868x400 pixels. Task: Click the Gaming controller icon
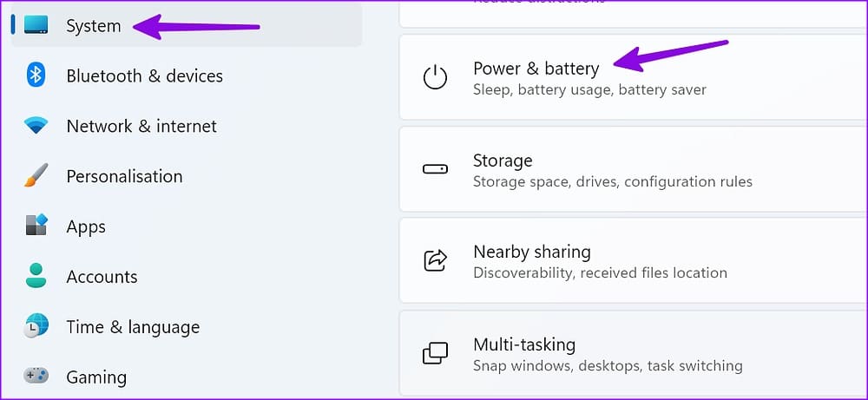pyautogui.click(x=36, y=377)
